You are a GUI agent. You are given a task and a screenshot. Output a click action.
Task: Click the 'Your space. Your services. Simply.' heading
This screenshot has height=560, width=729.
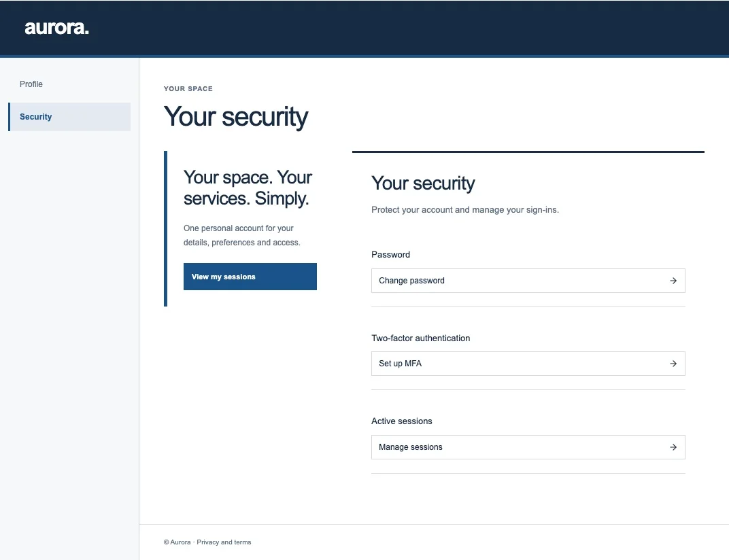248,188
